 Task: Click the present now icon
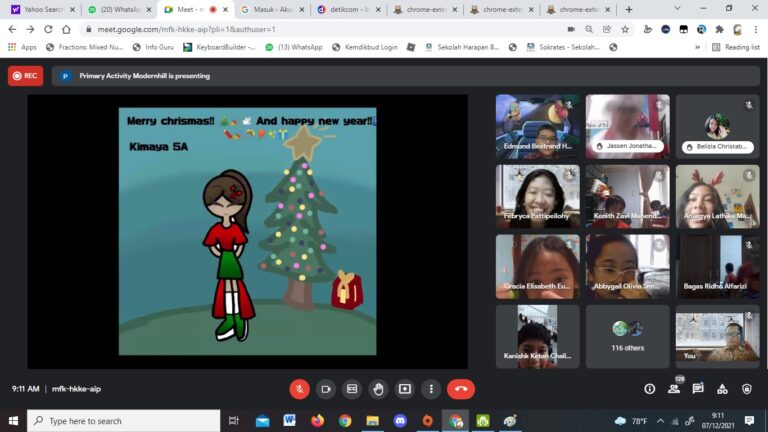pos(405,389)
